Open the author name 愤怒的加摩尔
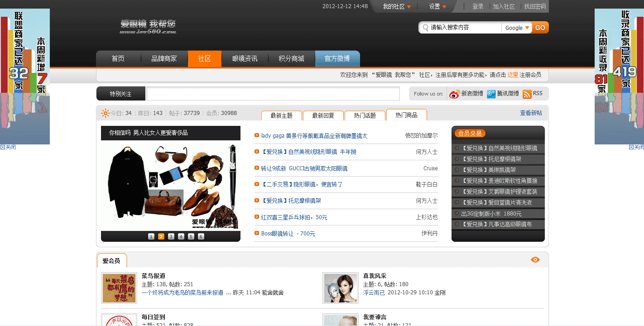Image resolution: width=644 pixels, height=326 pixels. [x=422, y=136]
